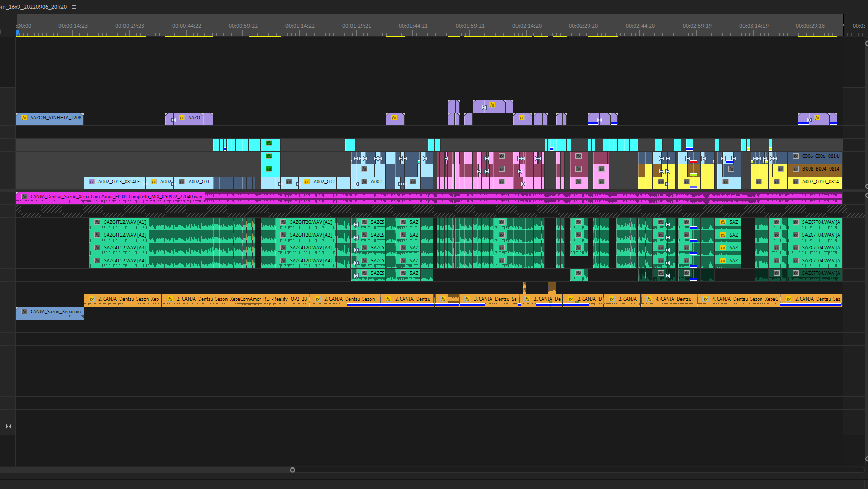Viewport: 868px width, 489px height.
Task: Select the '4. CANJA_Dentsu_' orange clip
Action: click(x=669, y=301)
